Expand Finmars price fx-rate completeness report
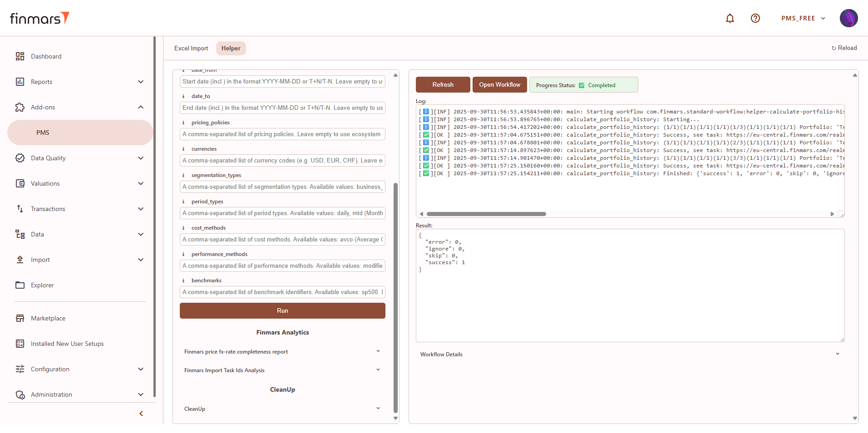868x433 pixels. pos(378,351)
